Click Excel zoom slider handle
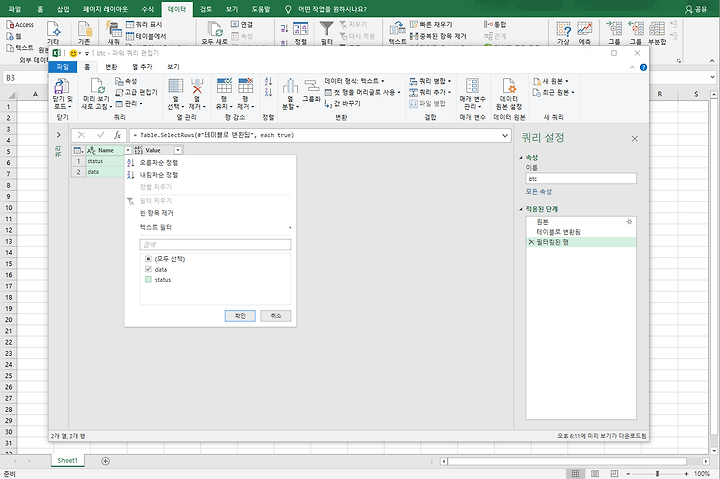The height and width of the screenshot is (479, 720). coord(658,473)
